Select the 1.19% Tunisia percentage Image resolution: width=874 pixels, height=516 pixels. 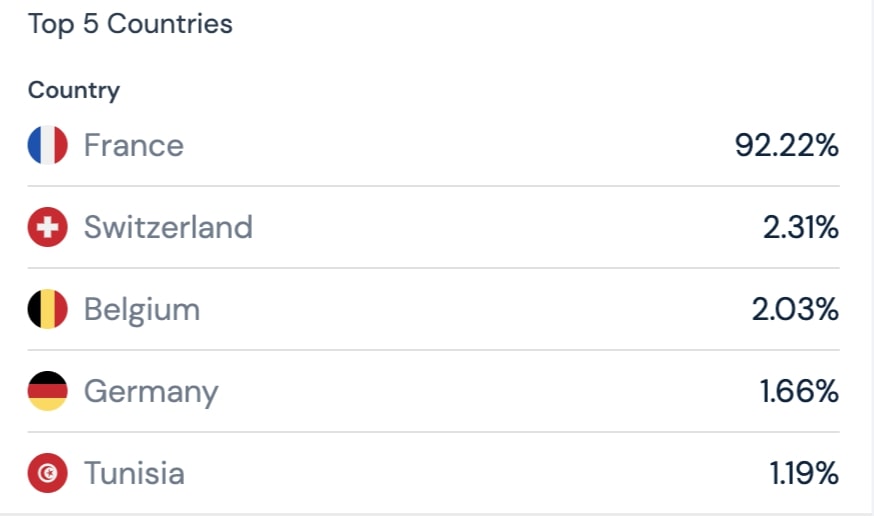tap(803, 473)
